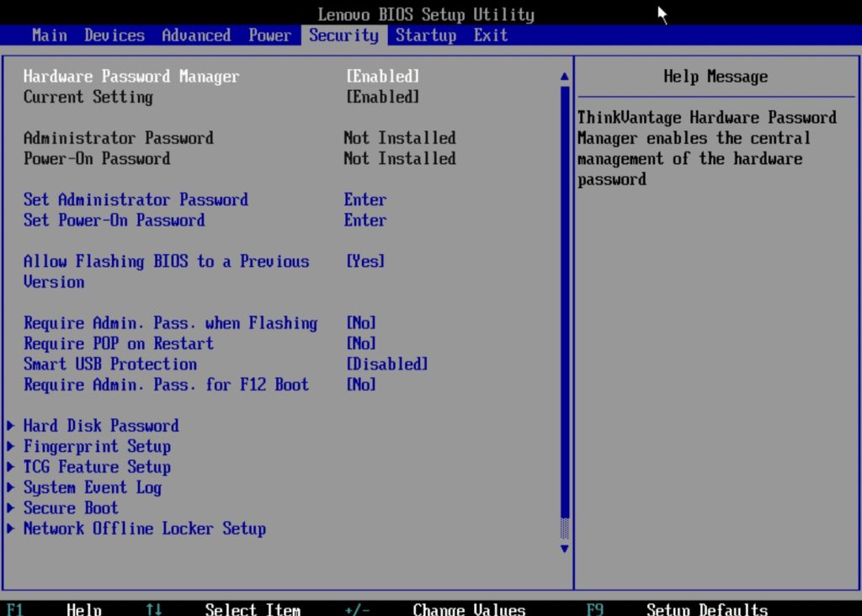Screen dimensions: 862x616
Task: Click Current Setting Enabled value
Action: pos(383,98)
